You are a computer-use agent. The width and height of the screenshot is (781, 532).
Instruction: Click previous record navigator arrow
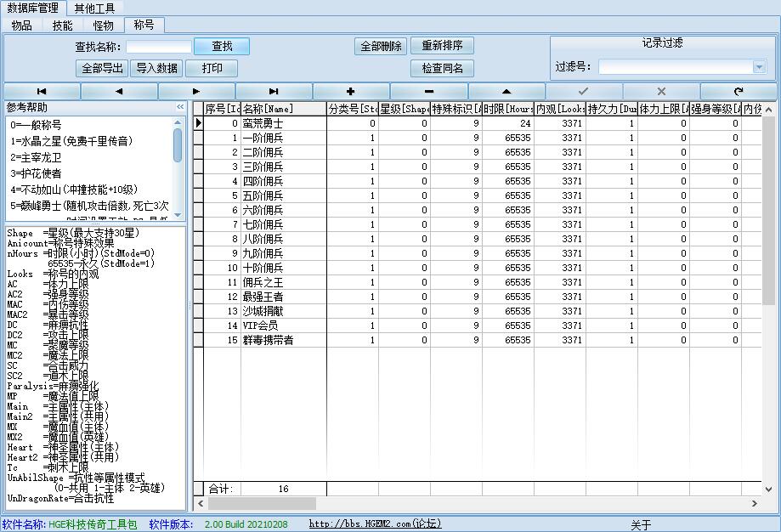pyautogui.click(x=119, y=91)
